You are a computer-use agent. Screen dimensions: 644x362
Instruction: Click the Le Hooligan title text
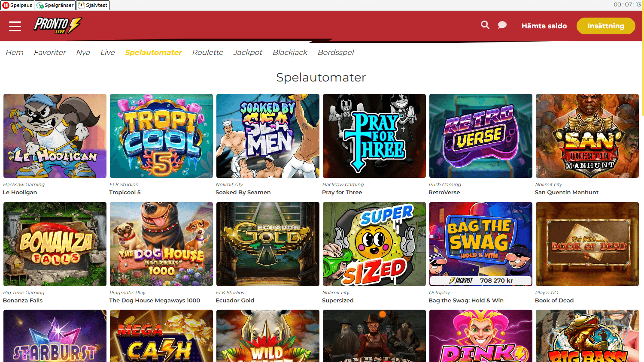[x=20, y=192]
